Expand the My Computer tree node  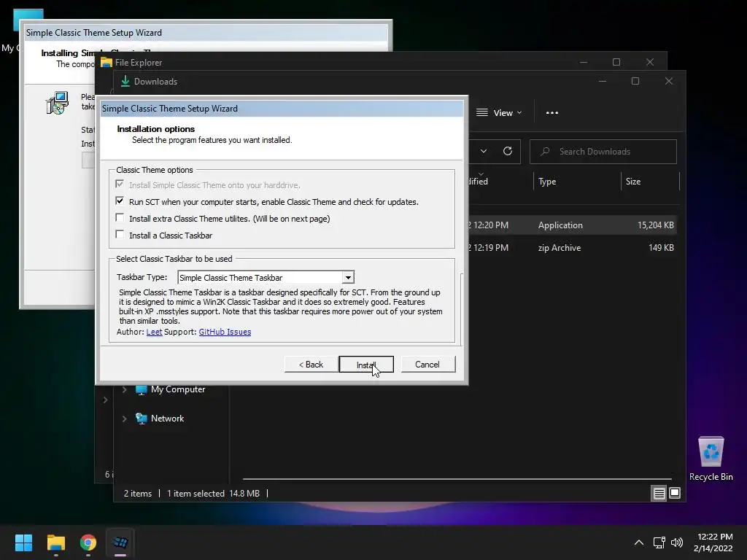(x=124, y=389)
